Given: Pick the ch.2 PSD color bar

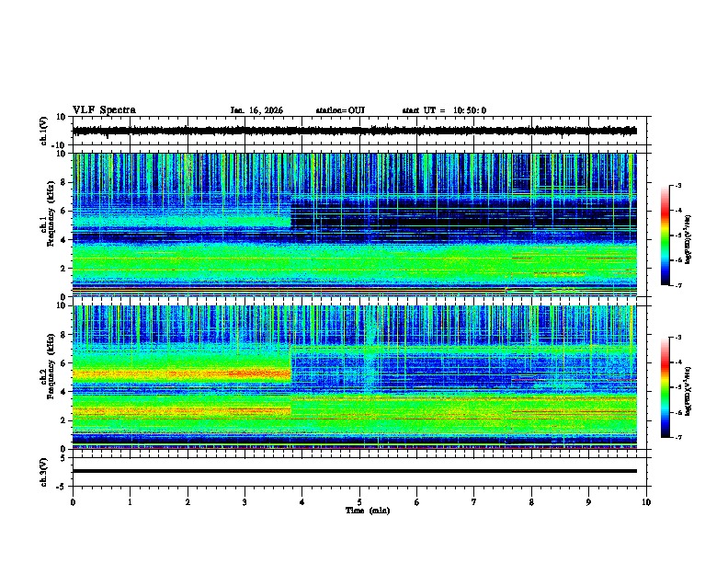Looking at the screenshot, I should [665, 387].
